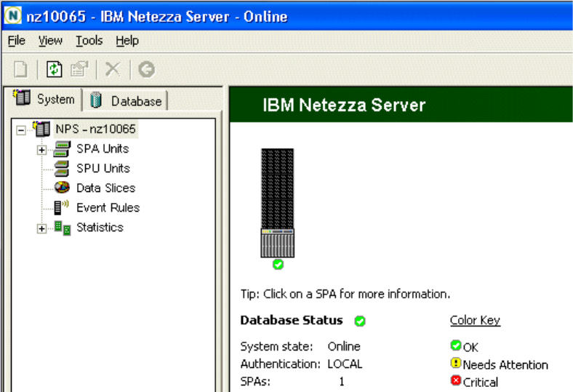The image size is (573, 392).
Task: Click the 'Tip: Click on a SPA' text
Action: (x=345, y=294)
